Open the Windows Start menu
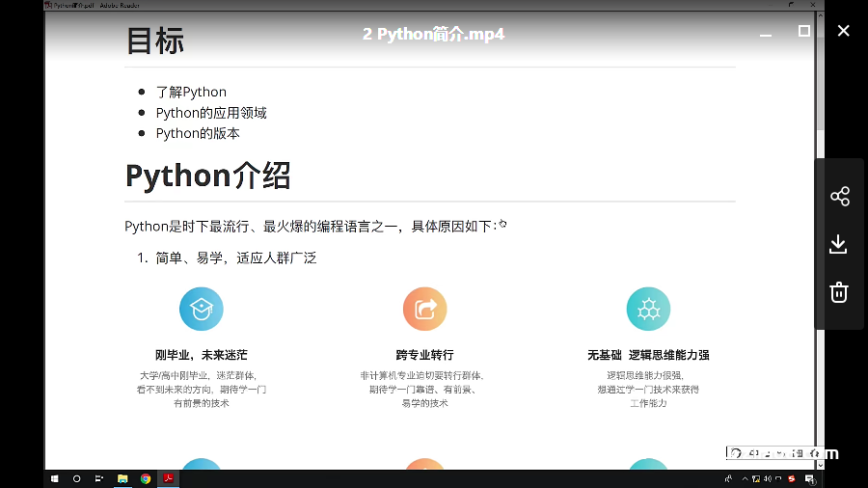 click(x=55, y=478)
